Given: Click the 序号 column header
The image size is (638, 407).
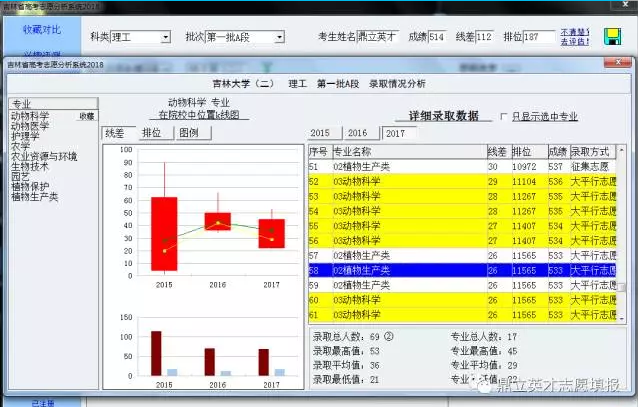Looking at the screenshot, I should coord(321,152).
